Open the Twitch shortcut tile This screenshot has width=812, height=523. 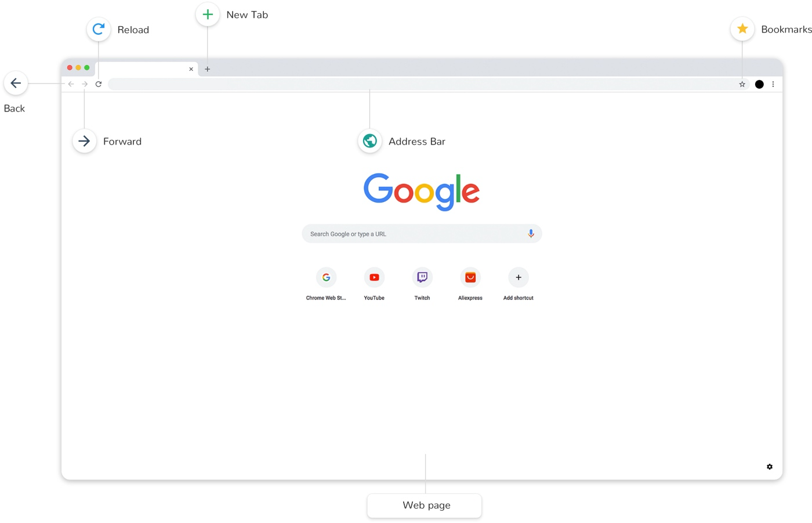click(422, 284)
